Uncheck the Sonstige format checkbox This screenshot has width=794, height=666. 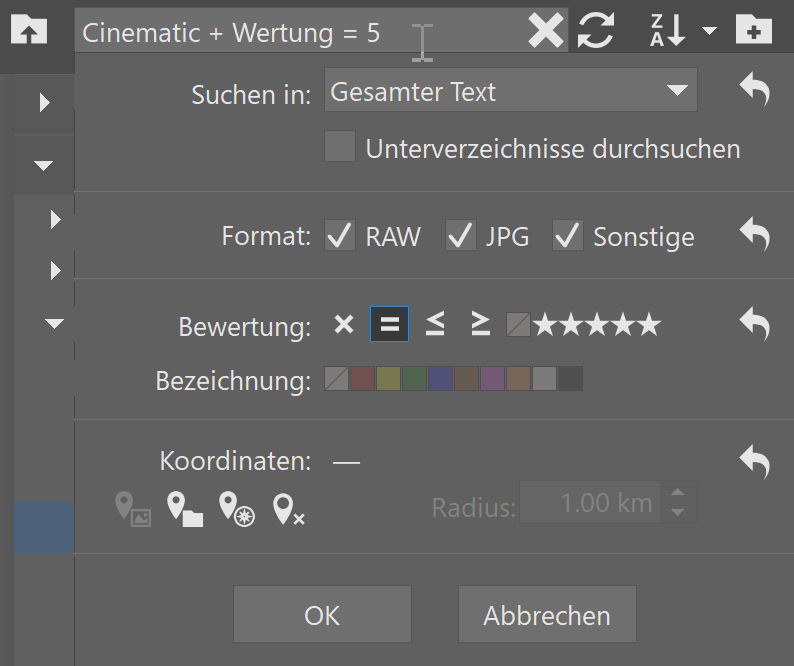[568, 235]
